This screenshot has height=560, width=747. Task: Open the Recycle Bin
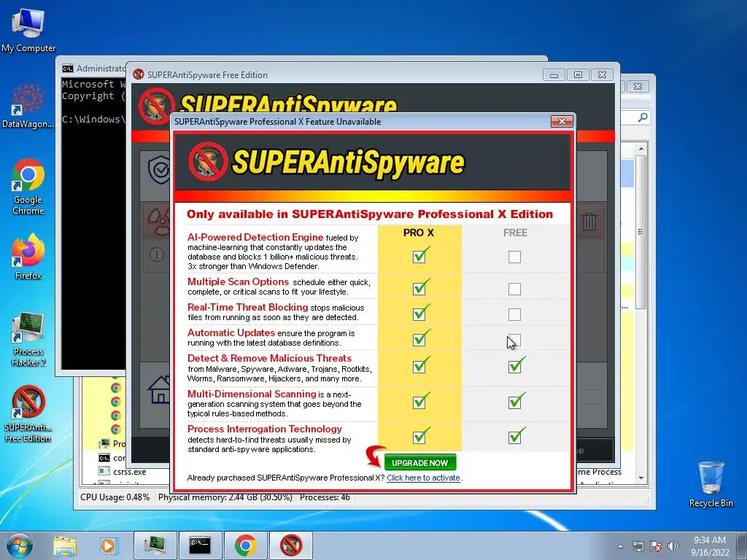[711, 484]
